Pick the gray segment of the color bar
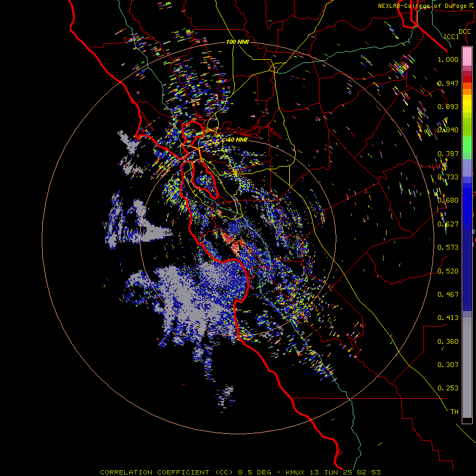The image size is (476, 476). point(467,368)
